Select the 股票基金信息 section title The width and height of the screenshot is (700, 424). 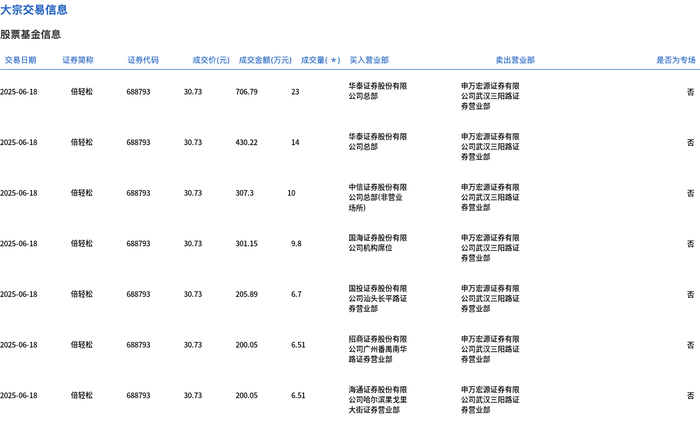[x=30, y=34]
